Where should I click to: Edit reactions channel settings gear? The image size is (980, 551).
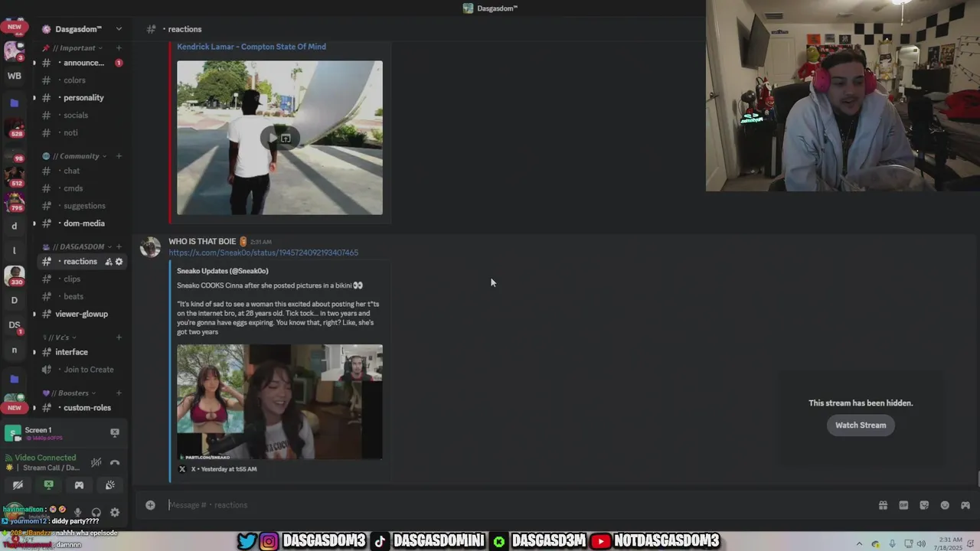[x=119, y=262]
